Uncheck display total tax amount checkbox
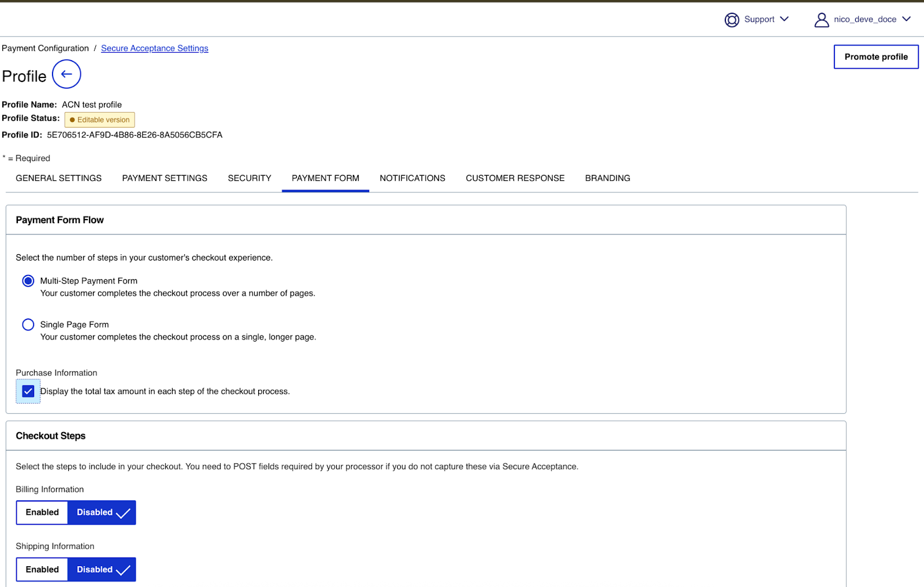924x587 pixels. pos(28,391)
